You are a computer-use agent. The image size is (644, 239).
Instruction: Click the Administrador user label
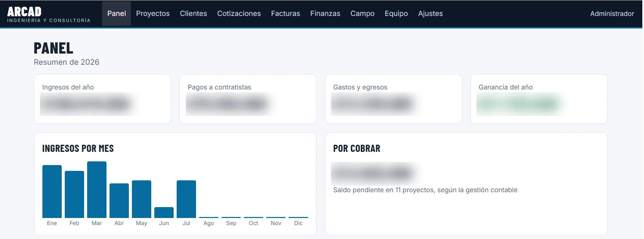[x=612, y=14]
